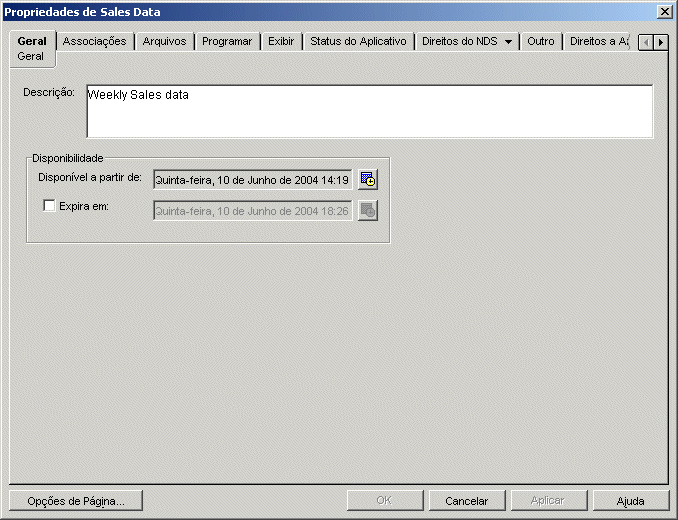Open the partially visible Direitos a tab
This screenshot has width=678, height=520.
click(x=599, y=41)
